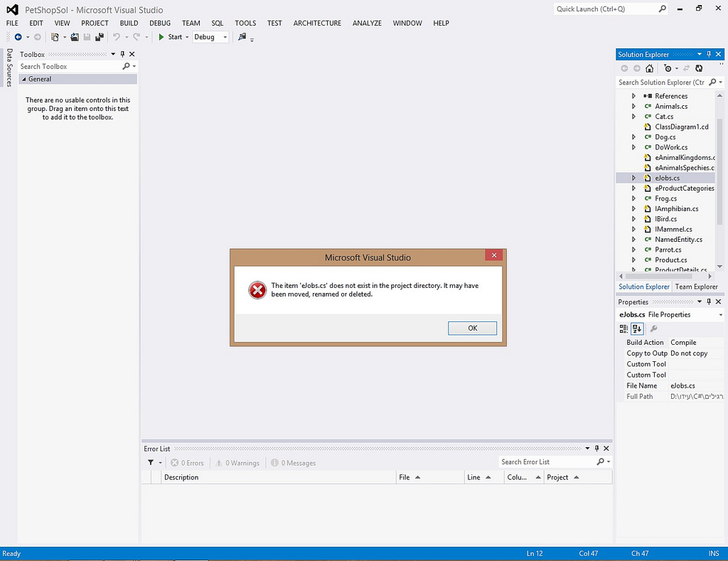The image size is (728, 561).
Task: Close the Microsoft Visual Studio error dialog
Action: 494,255
